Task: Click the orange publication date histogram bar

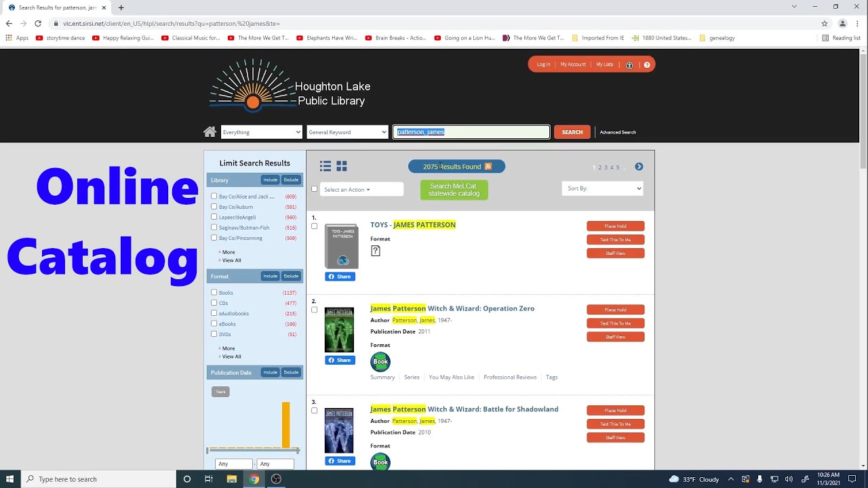Action: coord(286,425)
